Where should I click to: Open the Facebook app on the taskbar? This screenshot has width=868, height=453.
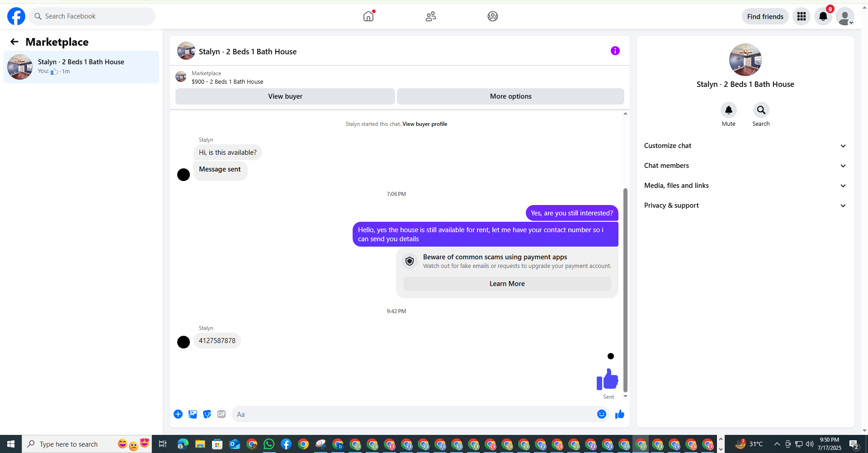point(286,444)
